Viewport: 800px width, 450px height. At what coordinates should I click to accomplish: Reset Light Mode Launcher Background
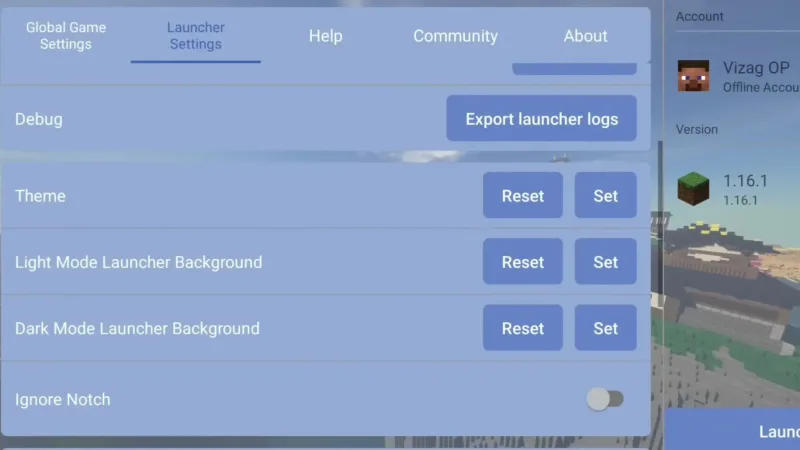click(x=522, y=262)
